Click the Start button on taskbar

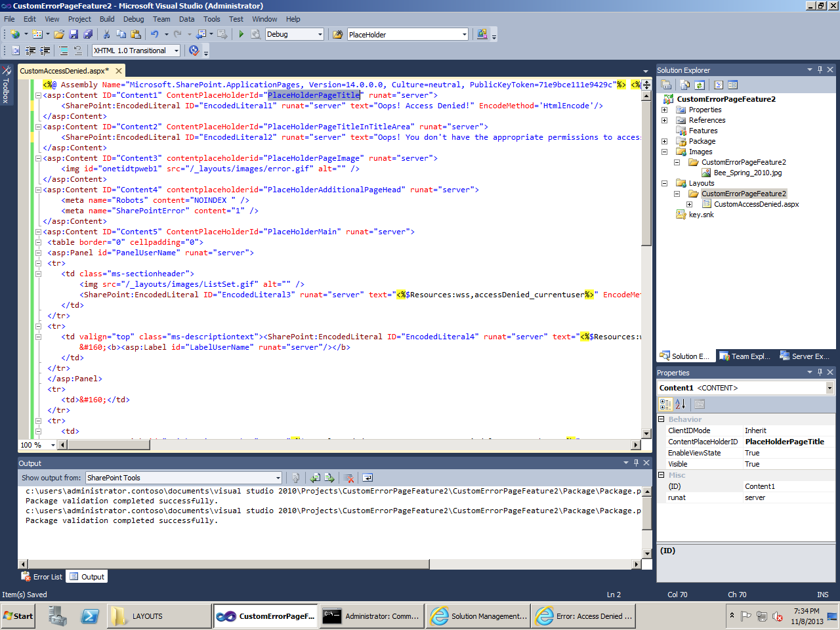[18, 616]
